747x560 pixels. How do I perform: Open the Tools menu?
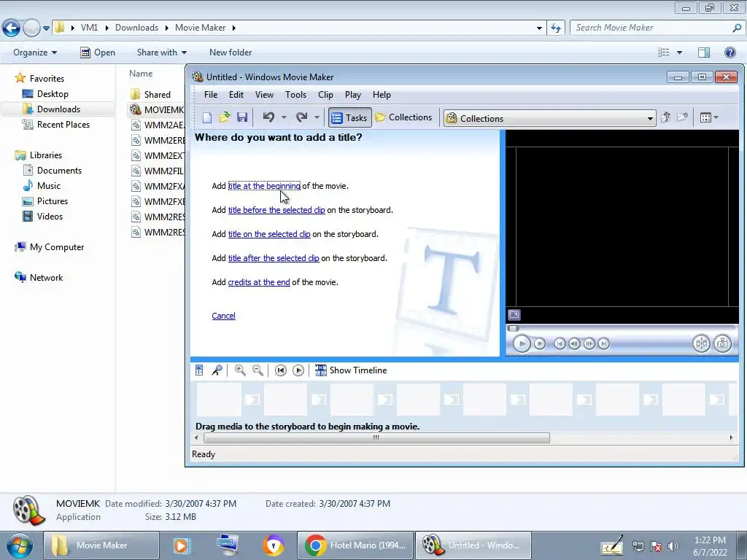(x=296, y=95)
